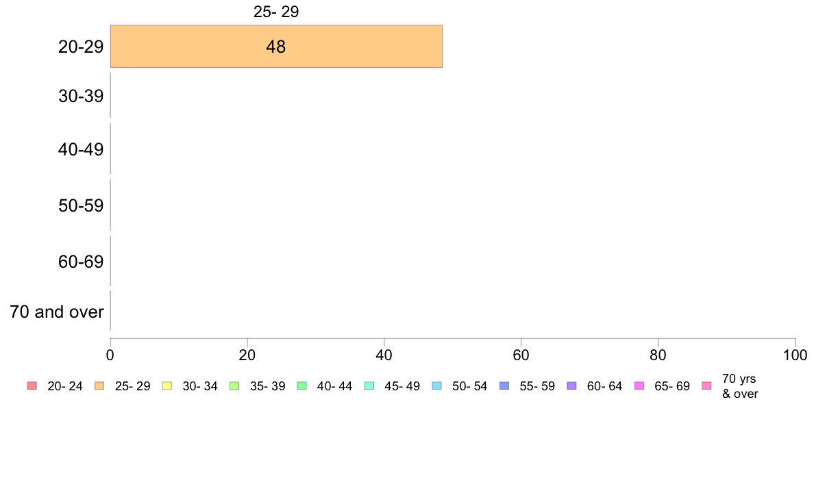Select the 20-29 axis category label

pos(81,47)
